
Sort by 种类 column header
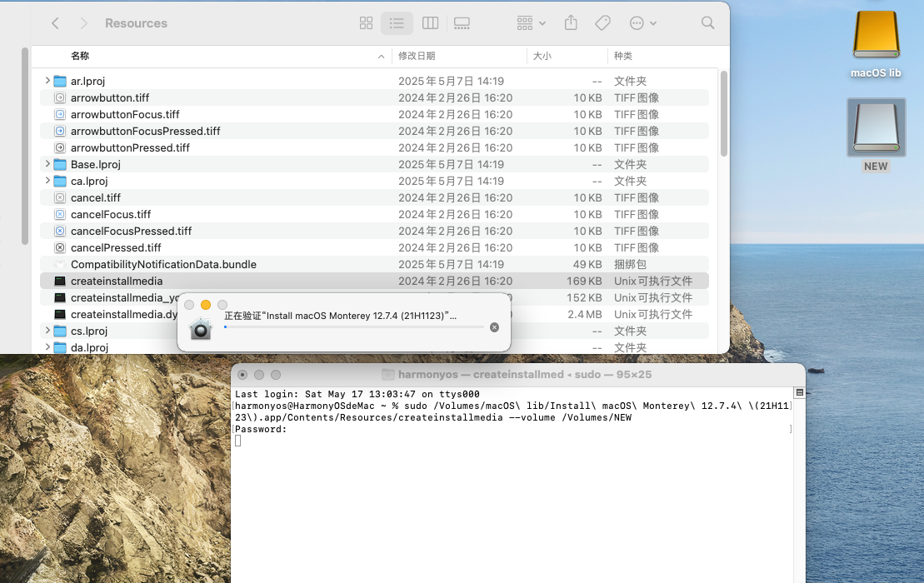(623, 56)
